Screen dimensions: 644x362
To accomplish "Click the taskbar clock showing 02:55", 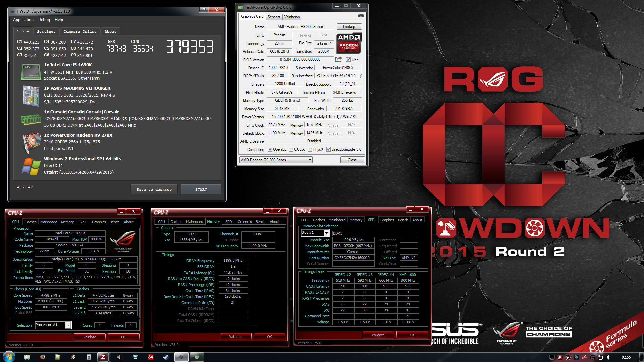I will pos(626,357).
